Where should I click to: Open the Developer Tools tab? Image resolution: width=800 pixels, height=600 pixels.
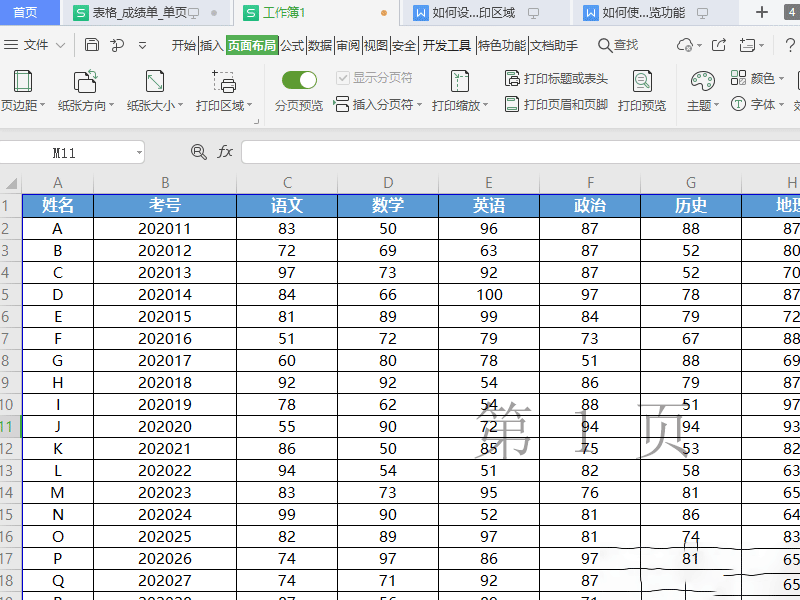pos(446,45)
